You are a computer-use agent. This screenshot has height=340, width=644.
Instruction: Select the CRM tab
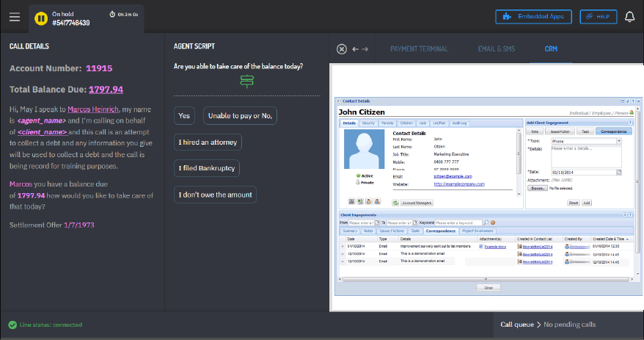(x=551, y=49)
